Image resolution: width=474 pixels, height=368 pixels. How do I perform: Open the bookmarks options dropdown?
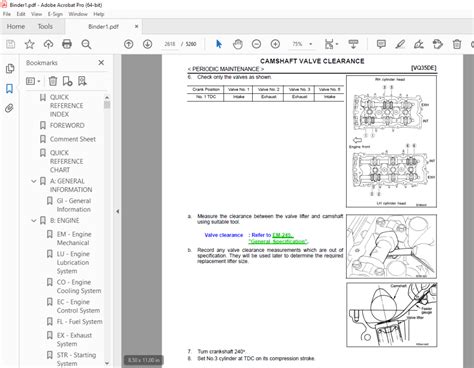click(x=33, y=81)
